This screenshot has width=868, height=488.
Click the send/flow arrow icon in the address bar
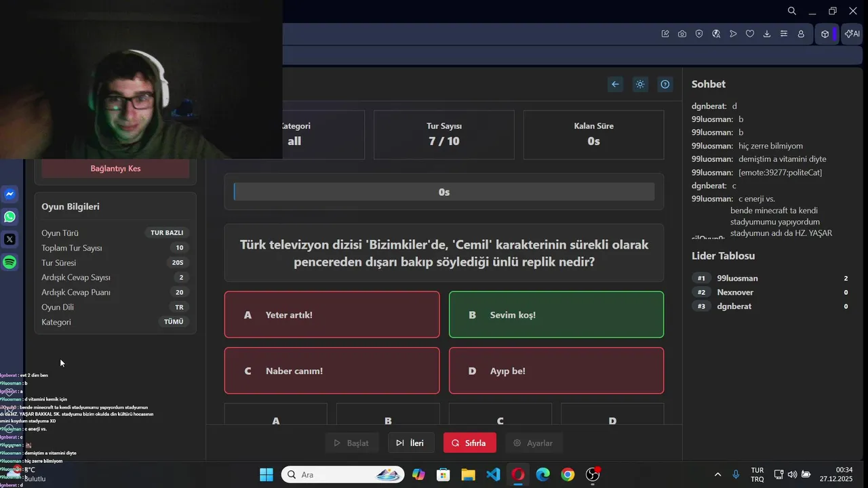tap(733, 34)
